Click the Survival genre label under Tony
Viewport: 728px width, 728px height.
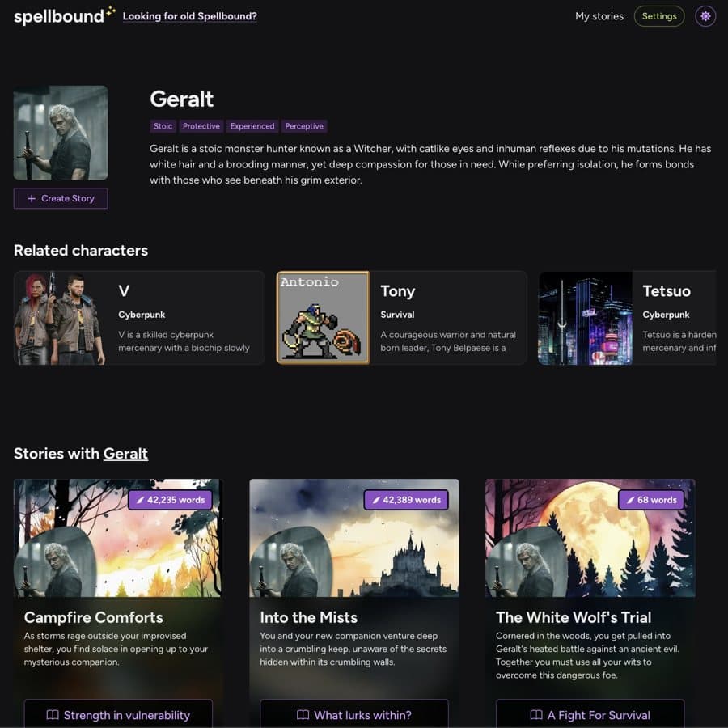(x=397, y=315)
